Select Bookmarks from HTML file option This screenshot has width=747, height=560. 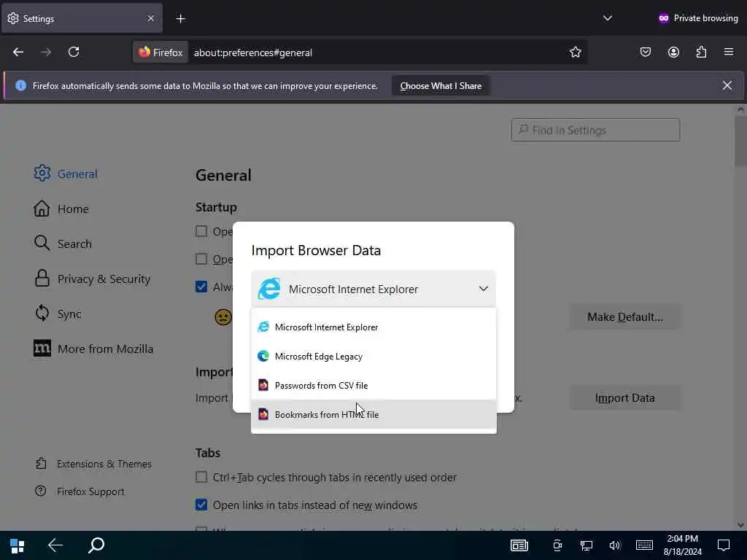(373, 414)
